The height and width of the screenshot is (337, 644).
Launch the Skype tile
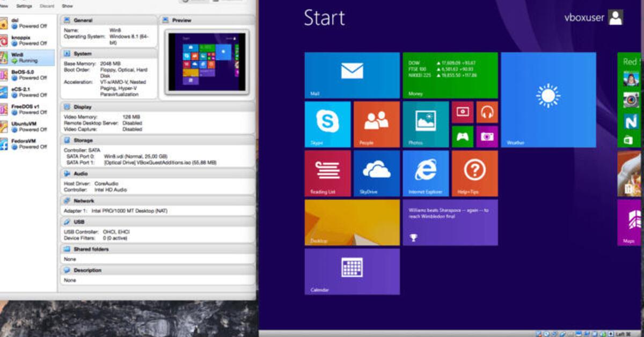[x=327, y=124]
